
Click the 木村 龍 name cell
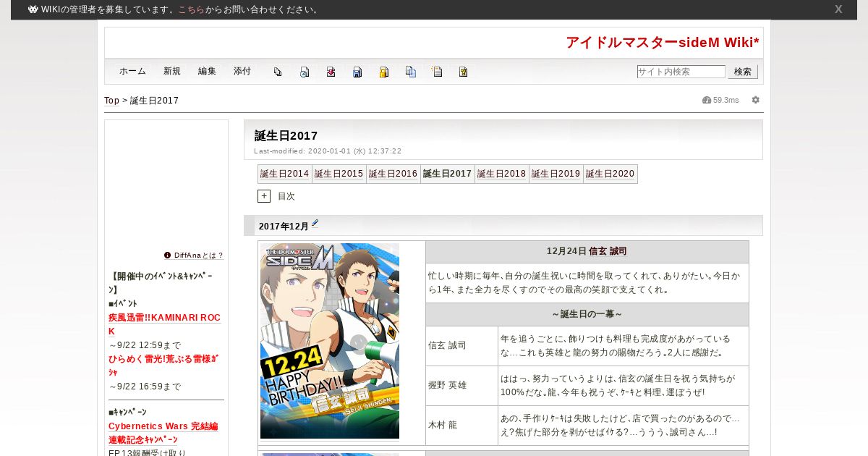[x=461, y=425]
